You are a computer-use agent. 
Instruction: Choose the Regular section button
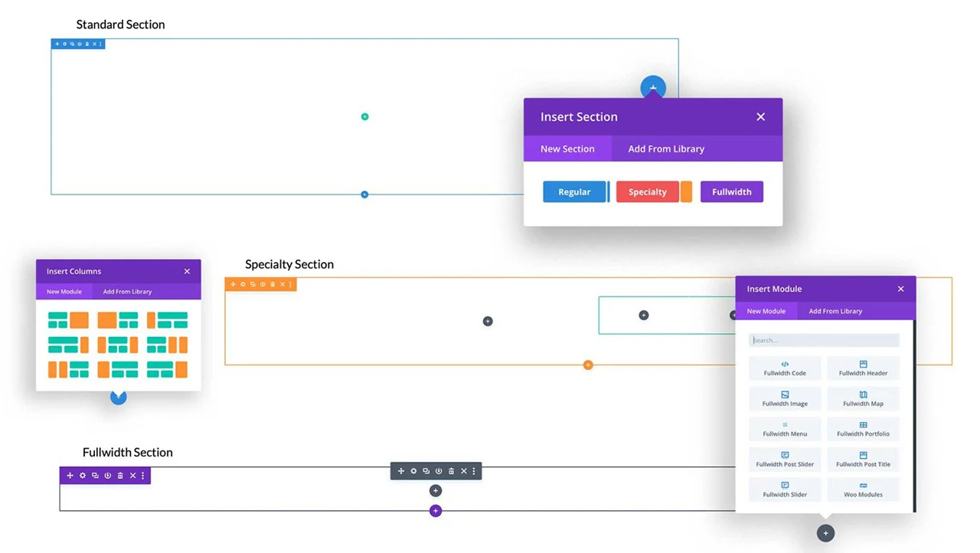[574, 192]
